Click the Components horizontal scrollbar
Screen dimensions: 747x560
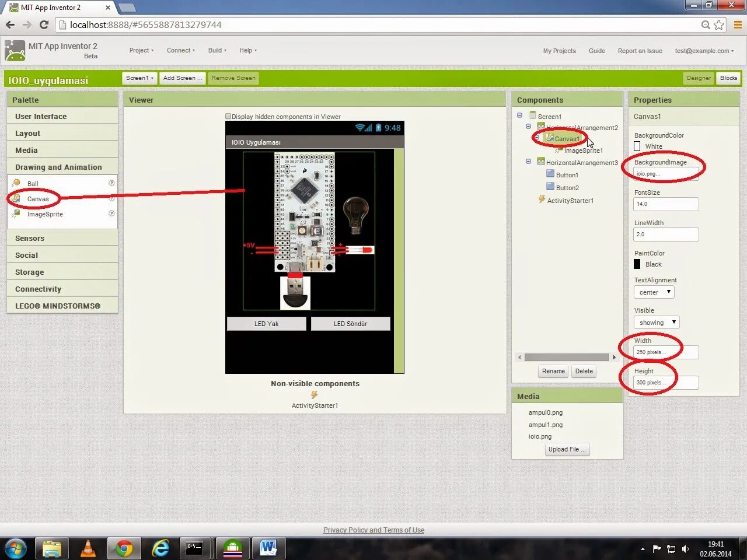(566, 357)
